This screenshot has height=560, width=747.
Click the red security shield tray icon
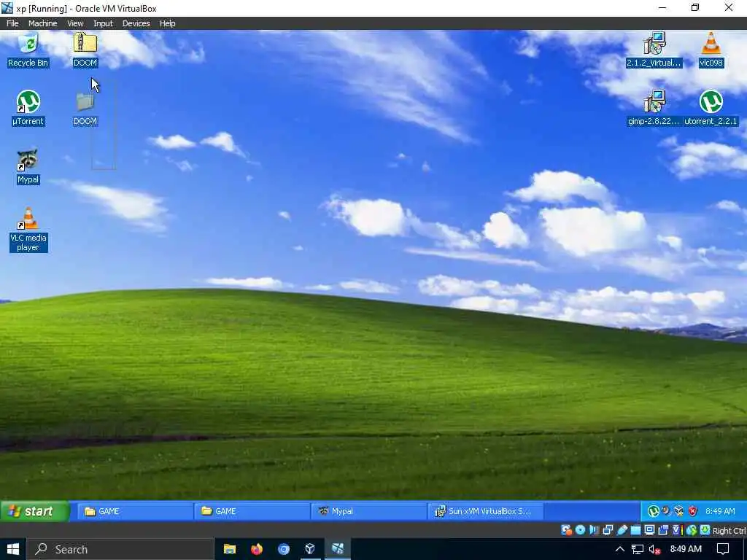[x=693, y=511]
